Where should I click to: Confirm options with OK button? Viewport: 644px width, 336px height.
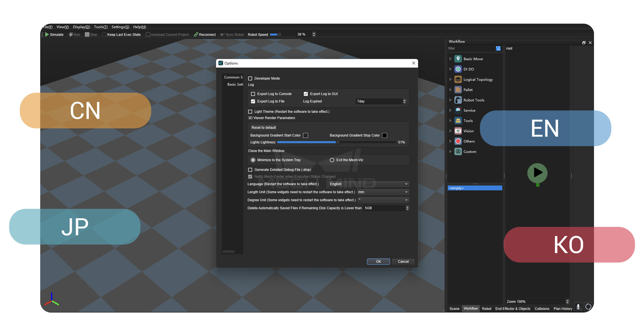pyautogui.click(x=378, y=261)
